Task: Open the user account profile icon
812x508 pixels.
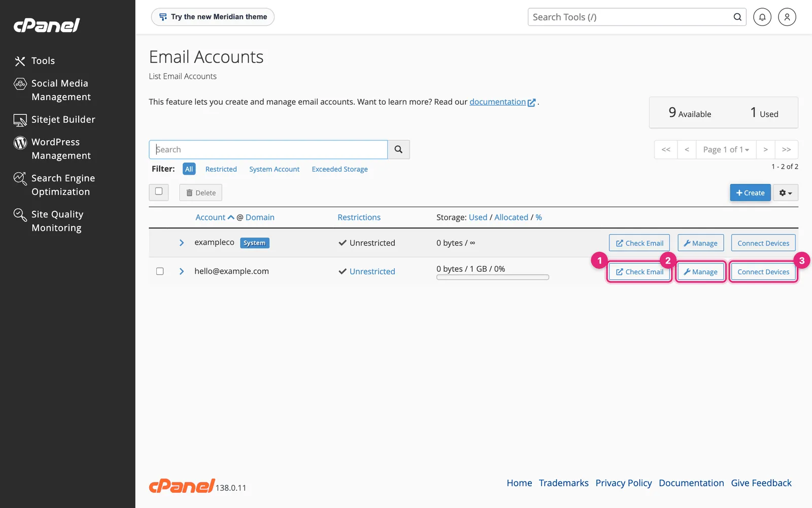Action: (787, 17)
